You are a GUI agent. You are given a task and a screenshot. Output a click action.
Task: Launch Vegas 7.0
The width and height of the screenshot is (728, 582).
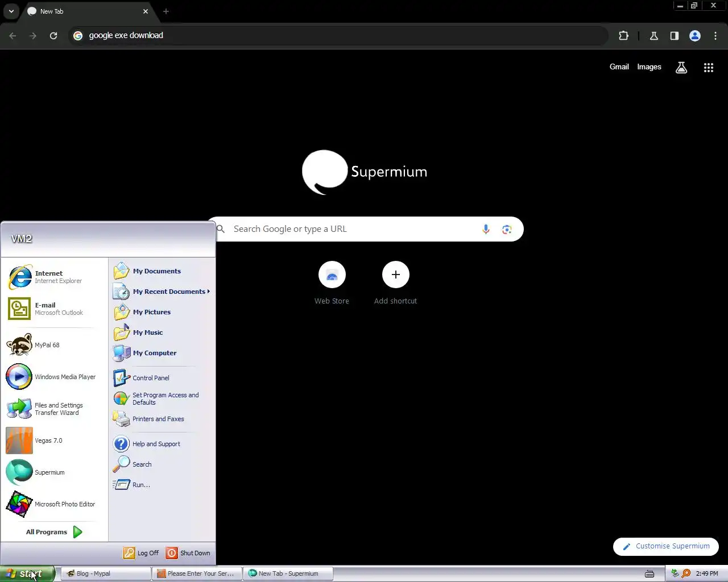click(x=55, y=440)
